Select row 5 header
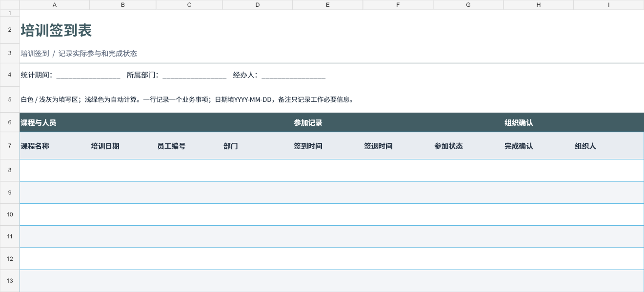Viewport: 644px width, 292px height. pyautogui.click(x=10, y=99)
